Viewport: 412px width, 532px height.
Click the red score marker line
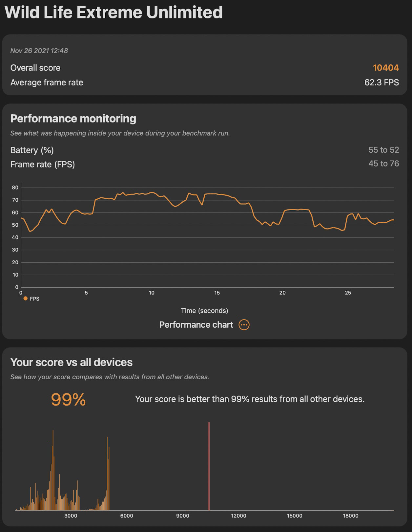pyautogui.click(x=209, y=466)
